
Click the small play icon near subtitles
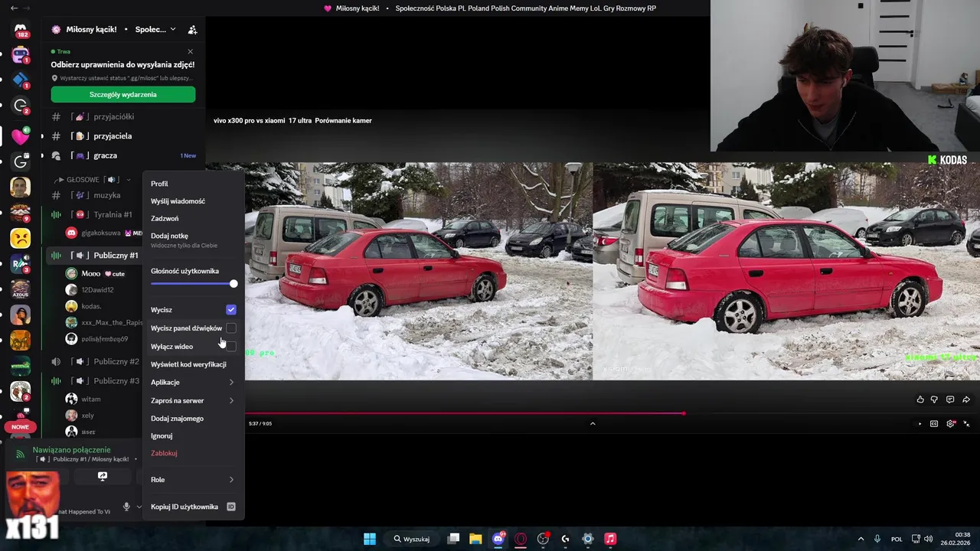(x=920, y=424)
